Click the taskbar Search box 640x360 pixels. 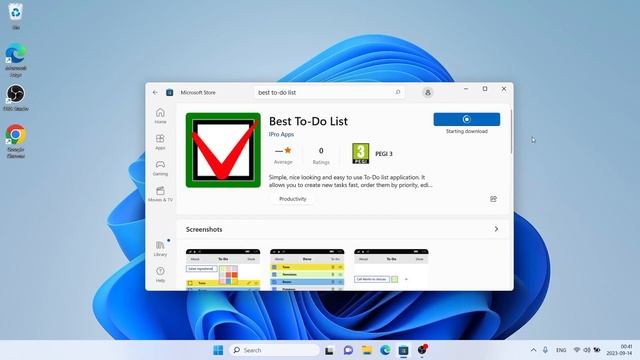click(274, 350)
